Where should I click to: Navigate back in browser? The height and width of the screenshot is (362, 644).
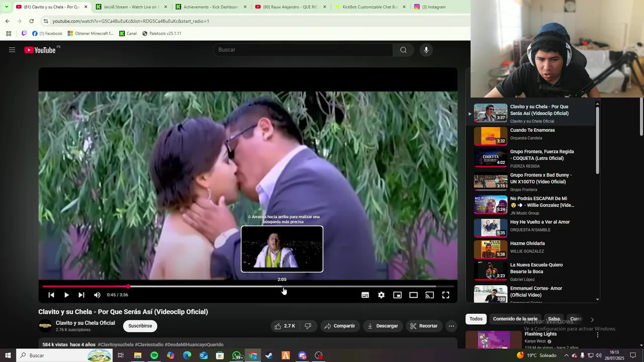coord(7,21)
